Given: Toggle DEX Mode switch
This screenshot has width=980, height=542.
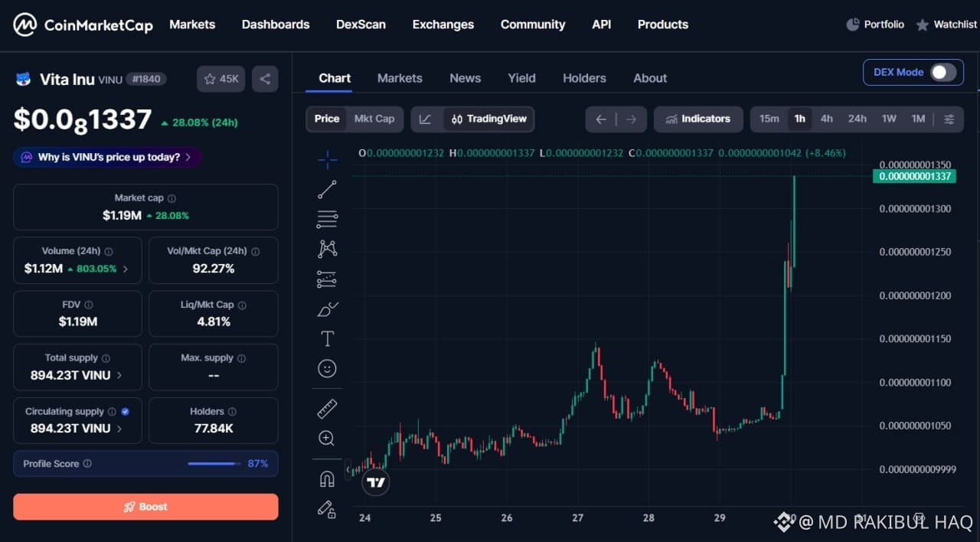Looking at the screenshot, I should [x=943, y=72].
